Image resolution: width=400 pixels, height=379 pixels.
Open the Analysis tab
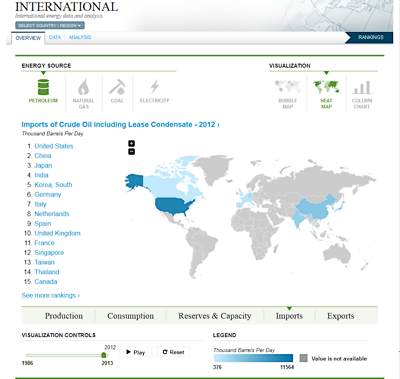click(x=80, y=37)
